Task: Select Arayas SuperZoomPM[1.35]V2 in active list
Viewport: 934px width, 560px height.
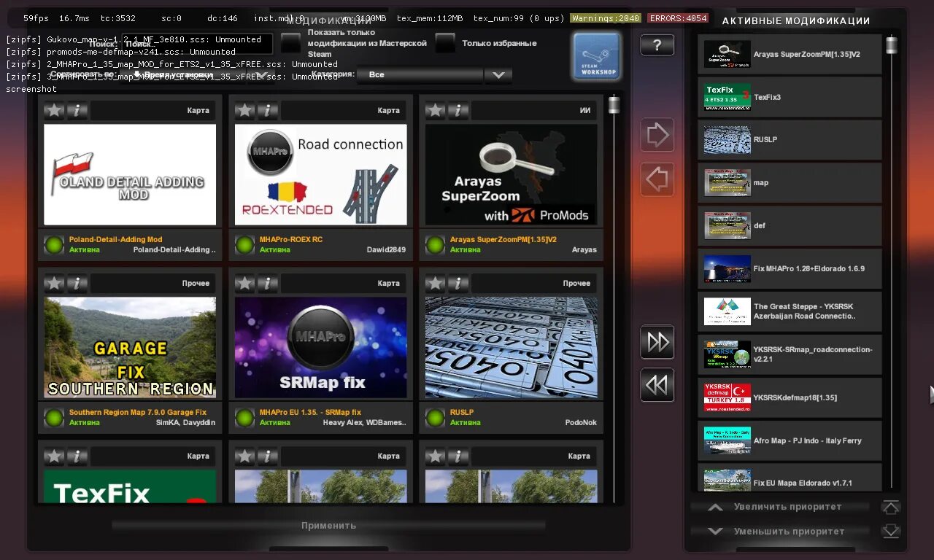Action: [790, 54]
